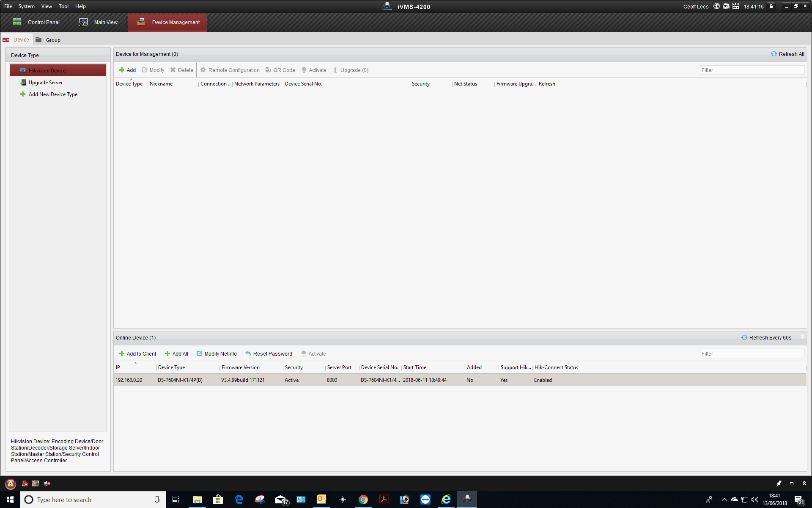Click the muted speaker icon in status bar
The image size is (812, 508).
coord(47,483)
